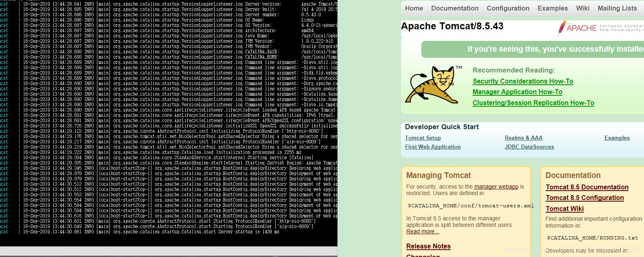
Task: Click the $CATALINA_HOME/conf/tomcat-users.xml path
Action: [471, 206]
